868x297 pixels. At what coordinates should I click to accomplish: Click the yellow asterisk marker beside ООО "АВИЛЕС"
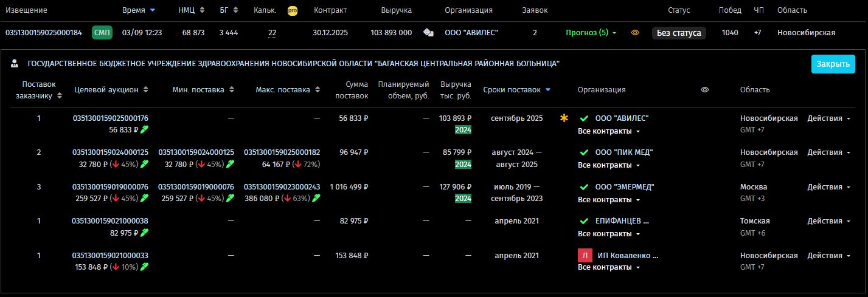click(564, 118)
